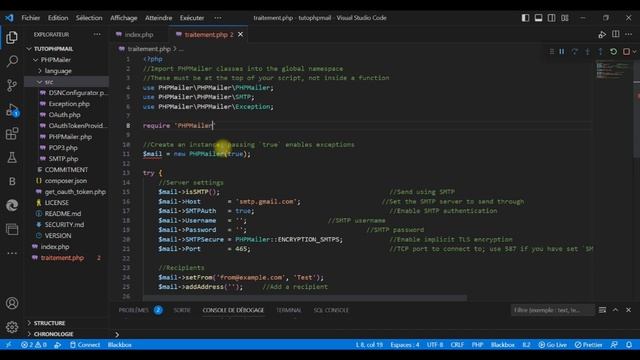This screenshot has height=360, width=640.
Task: Click the Run file icon in editor toolbar
Action: [x=602, y=35]
